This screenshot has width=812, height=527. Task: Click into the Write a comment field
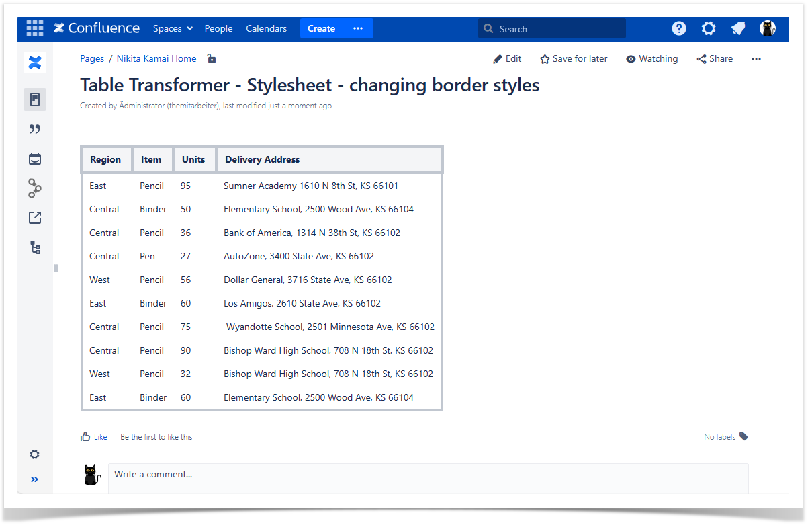point(428,475)
